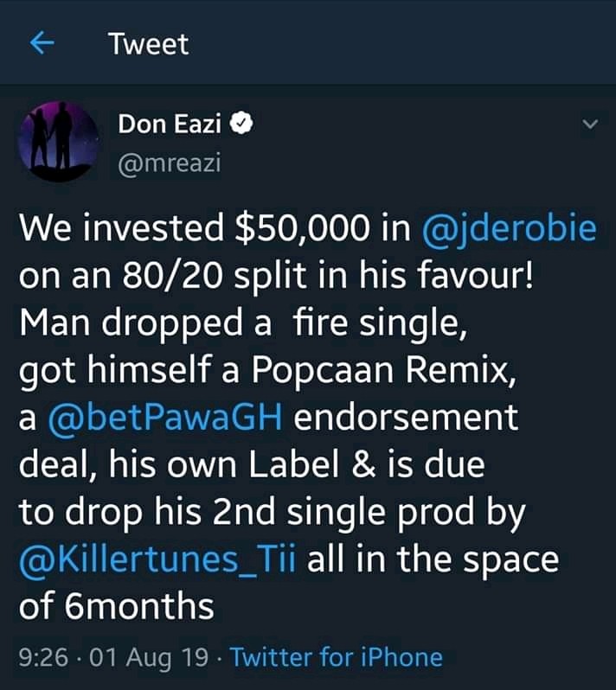Expand the tweet options chevron
616x690 pixels.
click(589, 125)
